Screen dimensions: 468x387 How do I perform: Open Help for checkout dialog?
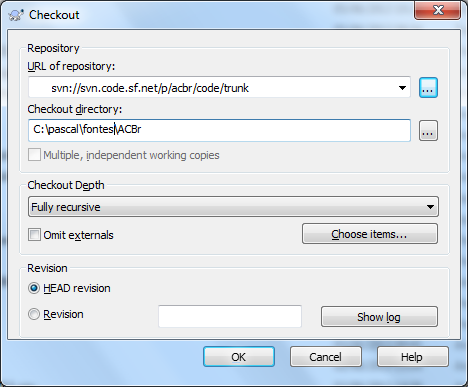(x=413, y=357)
